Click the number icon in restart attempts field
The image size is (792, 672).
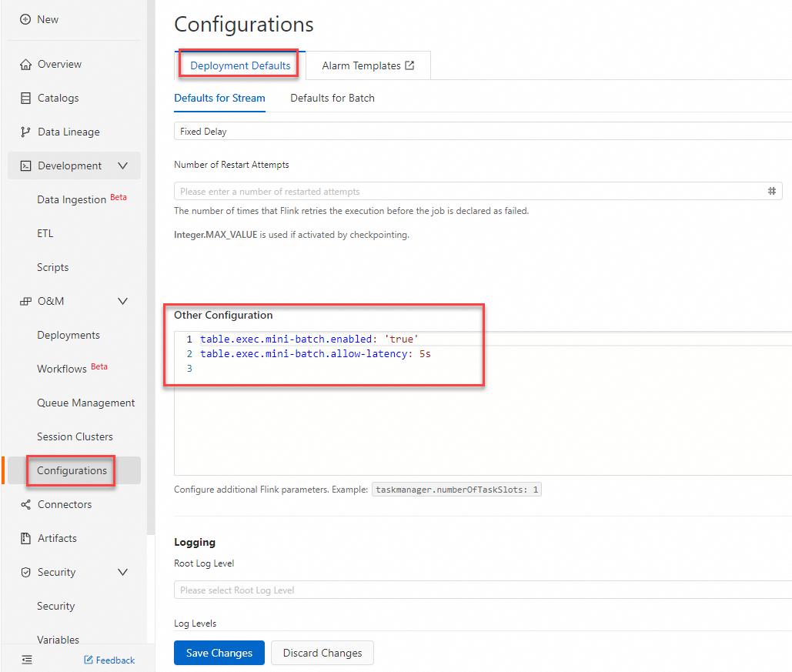tap(771, 191)
